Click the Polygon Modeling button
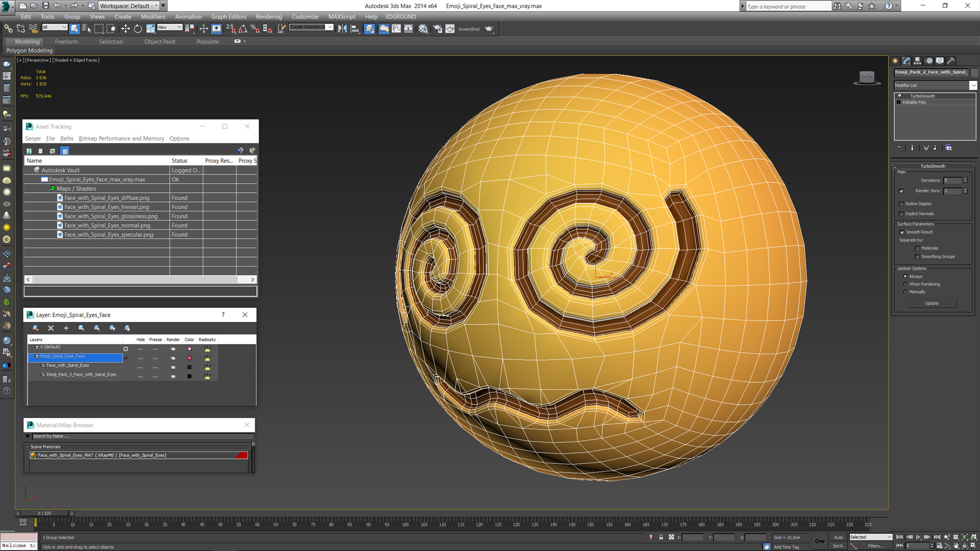The width and height of the screenshot is (980, 551). 30,51
